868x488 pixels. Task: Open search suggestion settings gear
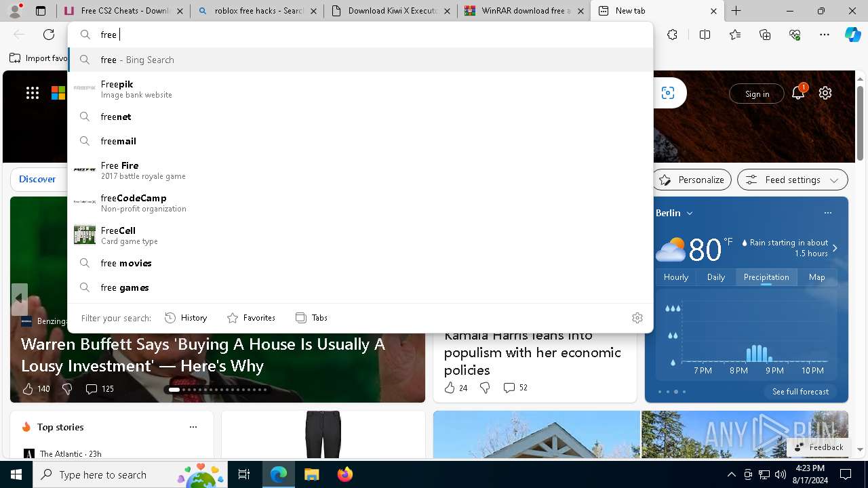pyautogui.click(x=637, y=318)
